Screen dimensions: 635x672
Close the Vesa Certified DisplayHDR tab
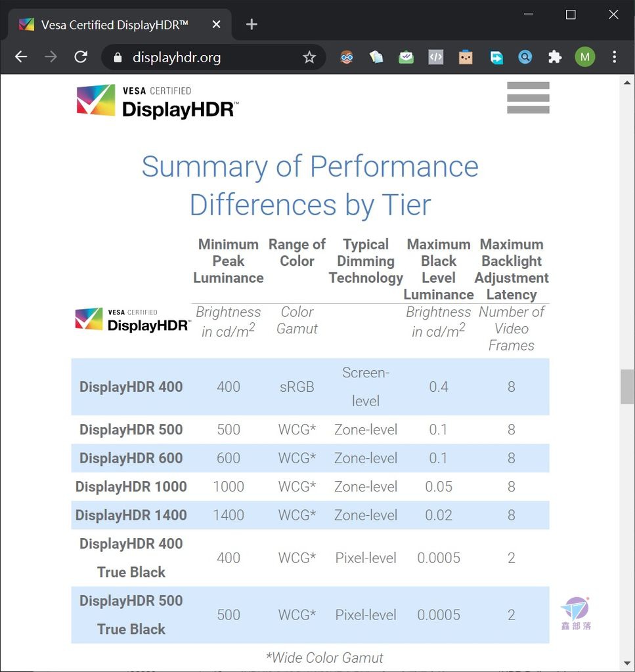pos(217,24)
